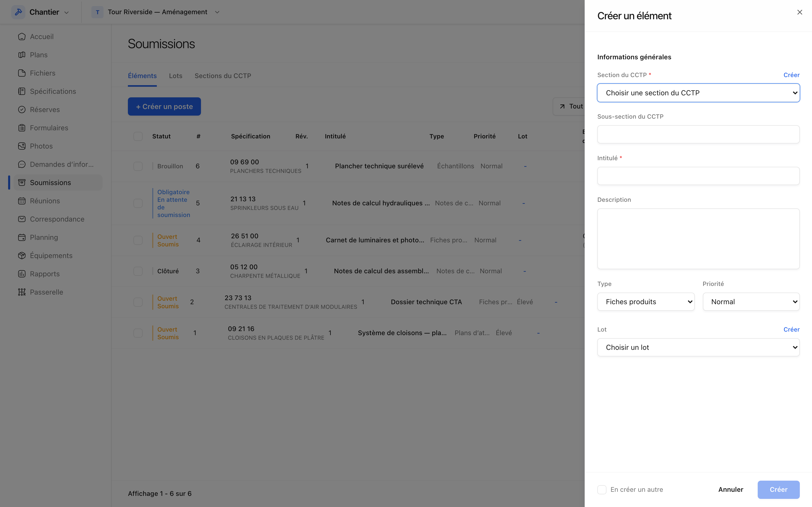Toggle the select-all checkbox in table header
The width and height of the screenshot is (812, 507).
[x=138, y=136]
